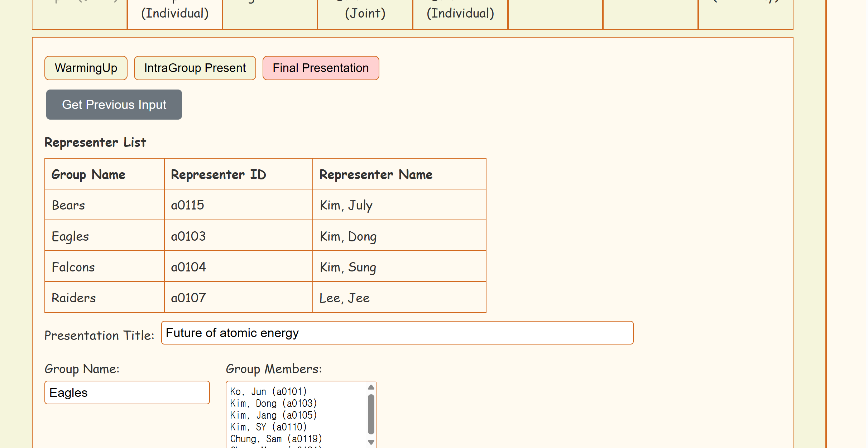Select Kim, SY (a0110) member entry
Screen dimensions: 868x448
pos(268,427)
